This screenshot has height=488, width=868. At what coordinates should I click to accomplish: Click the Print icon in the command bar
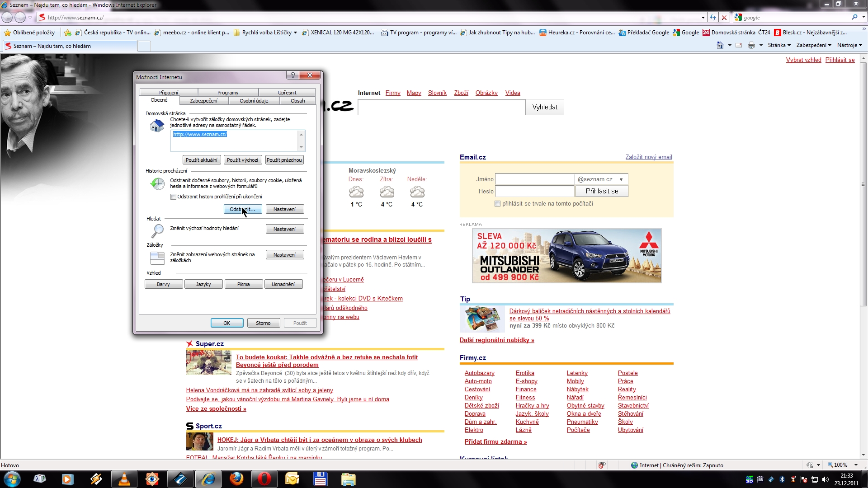tap(751, 45)
